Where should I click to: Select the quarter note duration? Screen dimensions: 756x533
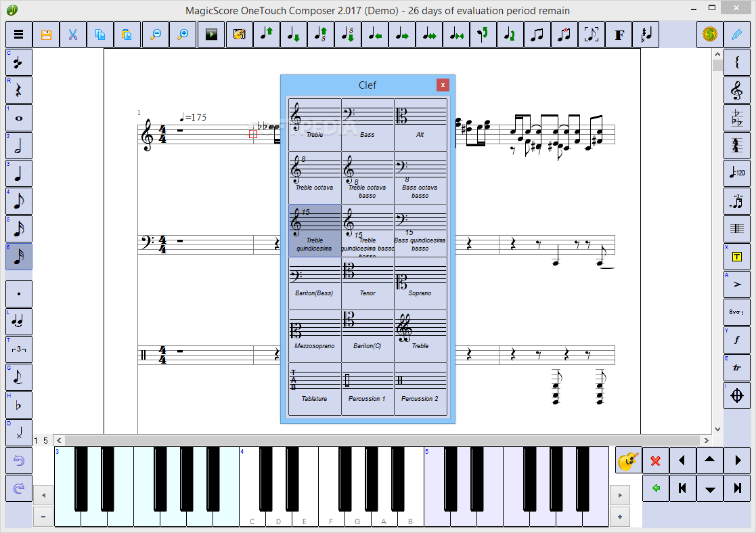[x=19, y=173]
